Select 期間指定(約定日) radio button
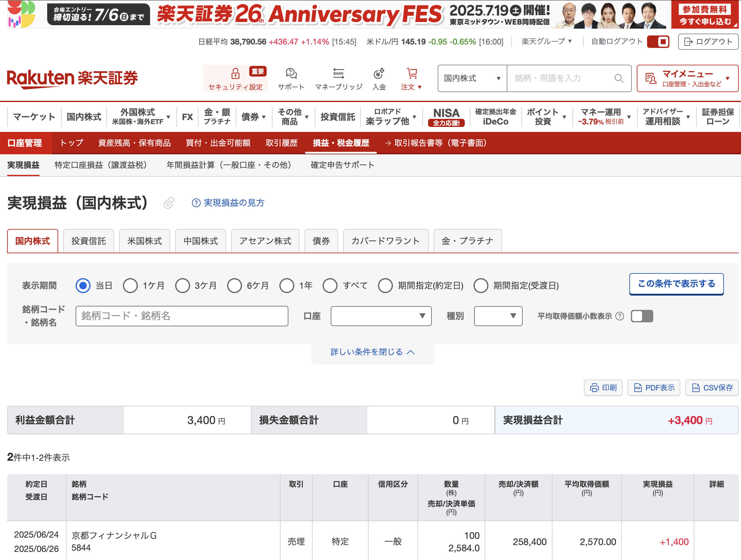Viewport: 741px width, 560px height. click(385, 286)
